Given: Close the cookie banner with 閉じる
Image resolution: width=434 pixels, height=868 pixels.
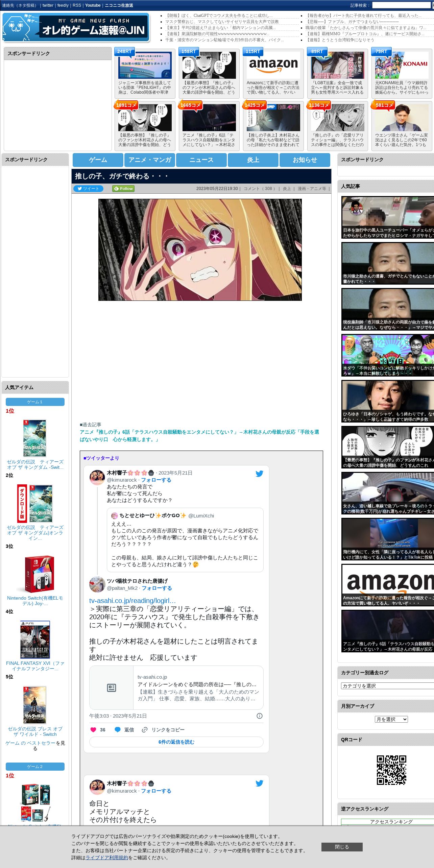Looking at the screenshot, I should click(x=342, y=847).
